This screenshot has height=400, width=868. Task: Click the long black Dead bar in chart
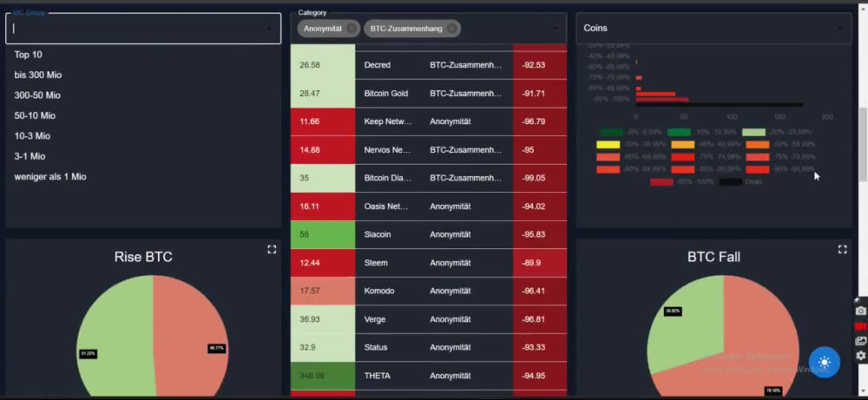719,105
